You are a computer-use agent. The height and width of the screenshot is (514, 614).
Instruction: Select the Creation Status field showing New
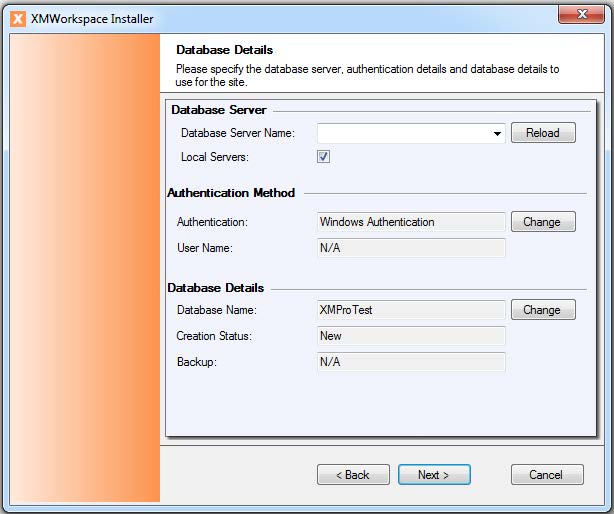click(x=410, y=336)
